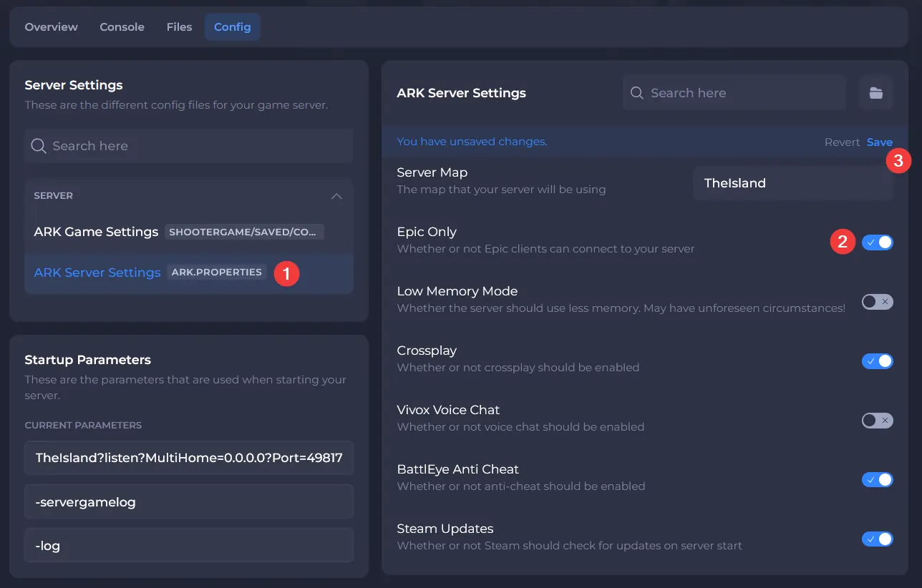The height and width of the screenshot is (588, 922).
Task: Focus the ARK Server Settings search box
Action: tap(734, 93)
